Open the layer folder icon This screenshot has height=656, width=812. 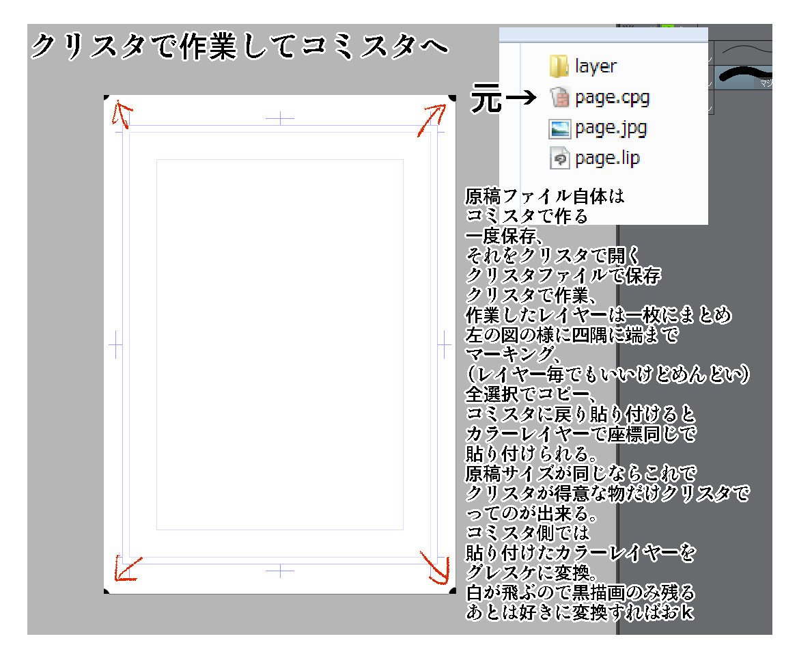pos(559,66)
